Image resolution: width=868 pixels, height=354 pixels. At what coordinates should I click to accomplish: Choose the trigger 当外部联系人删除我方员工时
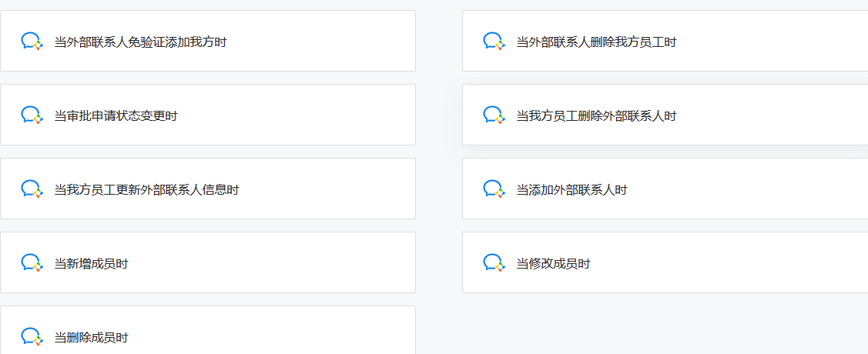point(596,42)
